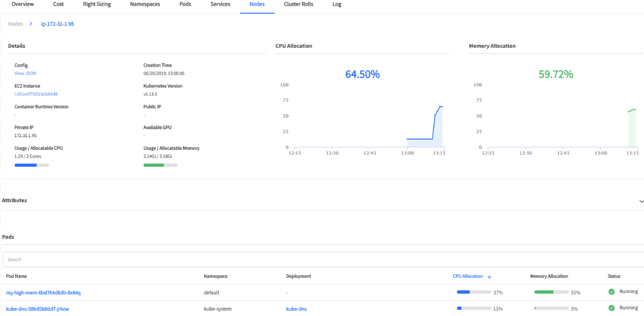The height and width of the screenshot is (316, 644).
Task: Open pod my-high-mem-6bd764d8db-8x84q
Action: pyautogui.click(x=43, y=293)
